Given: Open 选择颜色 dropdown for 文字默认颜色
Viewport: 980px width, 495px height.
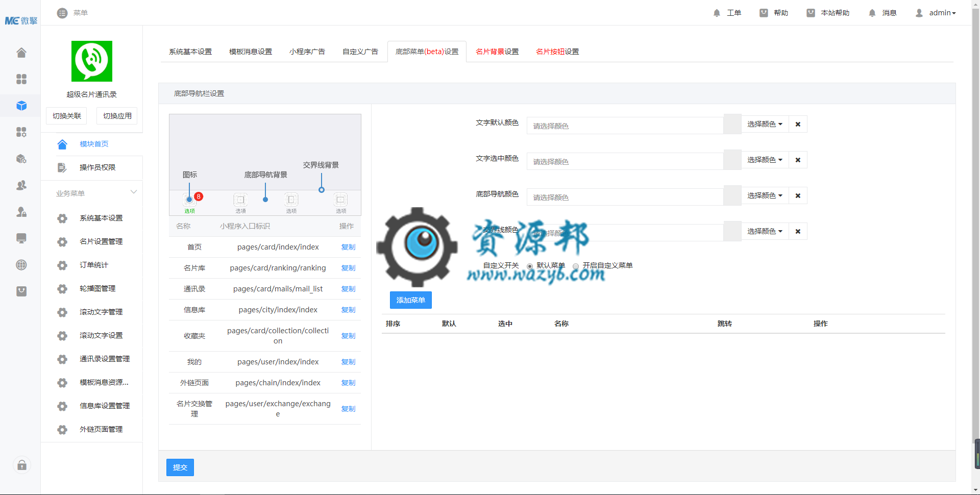Looking at the screenshot, I should [x=765, y=124].
